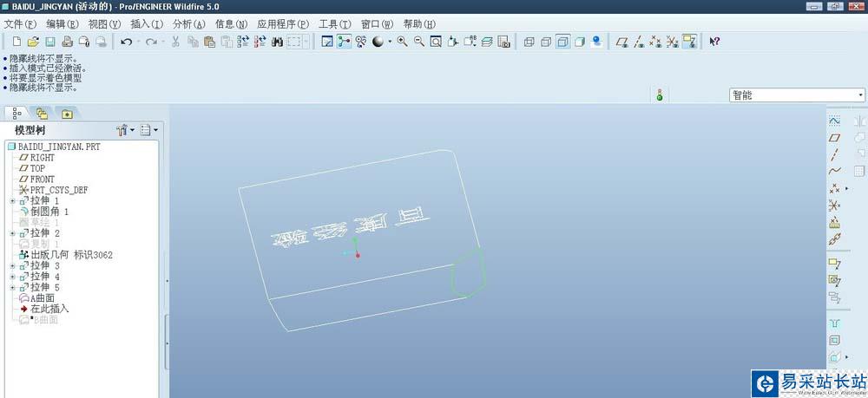
Task: Select 出版几何 标识3062 feature
Action: click(x=66, y=255)
